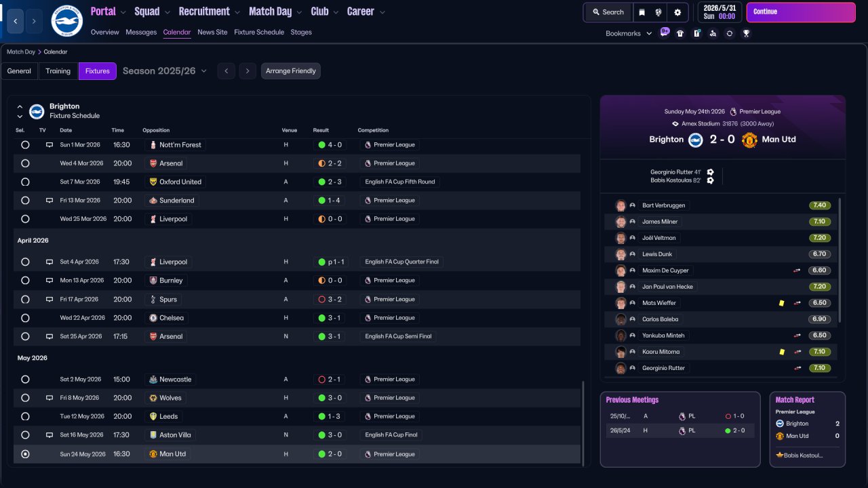Viewport: 868px width, 488px height.
Task: Click the fixture list vertical scrollbar
Action: 583,422
